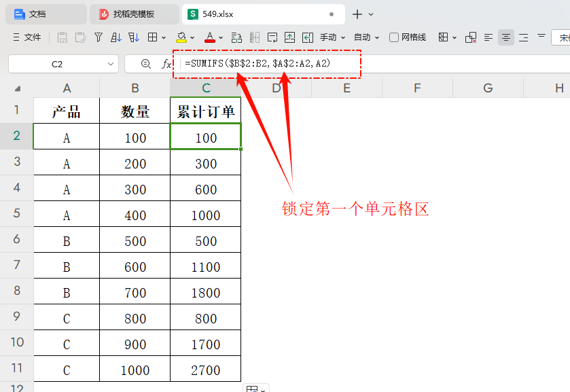The width and height of the screenshot is (570, 392).
Task: Click the select-all corner triangle
Action: coord(17,88)
